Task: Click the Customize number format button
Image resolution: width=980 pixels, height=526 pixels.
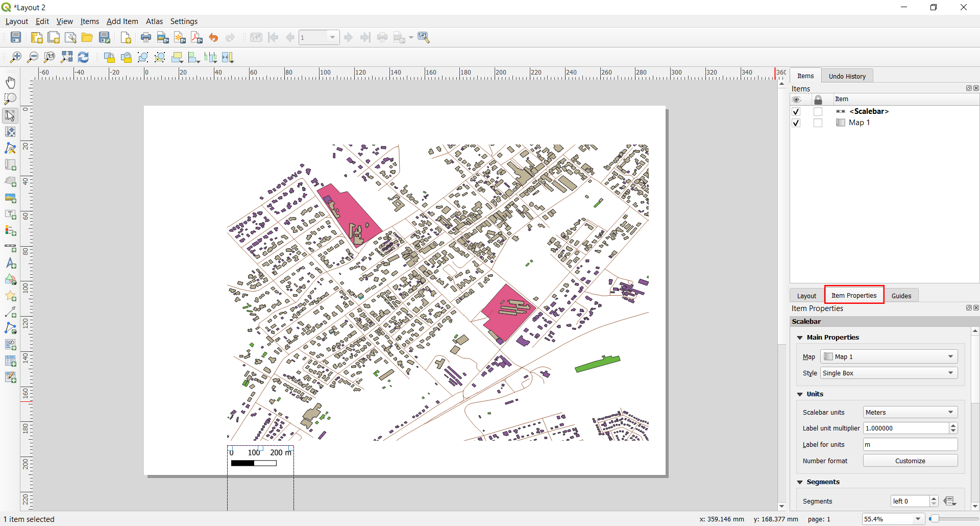Action: tap(910, 460)
